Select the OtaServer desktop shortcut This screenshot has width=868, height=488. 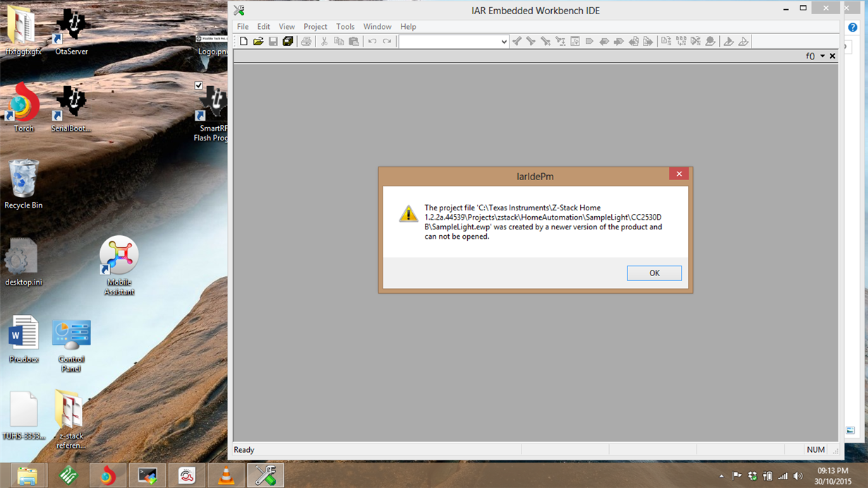coord(71,32)
